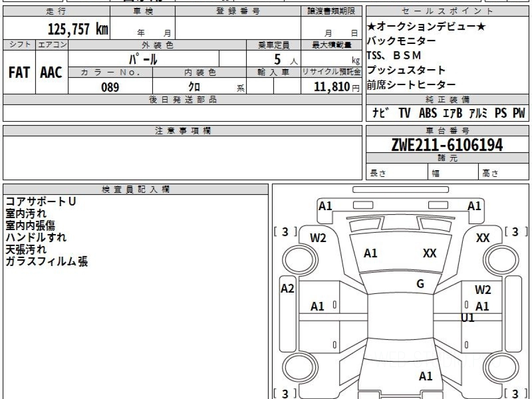The width and height of the screenshot is (532, 399).
Task: Click the リサイクル預託金 header
Action: tap(332, 72)
